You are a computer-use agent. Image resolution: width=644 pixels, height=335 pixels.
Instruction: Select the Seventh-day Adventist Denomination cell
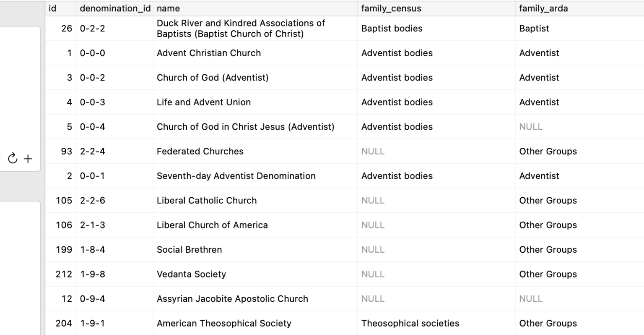(x=236, y=176)
